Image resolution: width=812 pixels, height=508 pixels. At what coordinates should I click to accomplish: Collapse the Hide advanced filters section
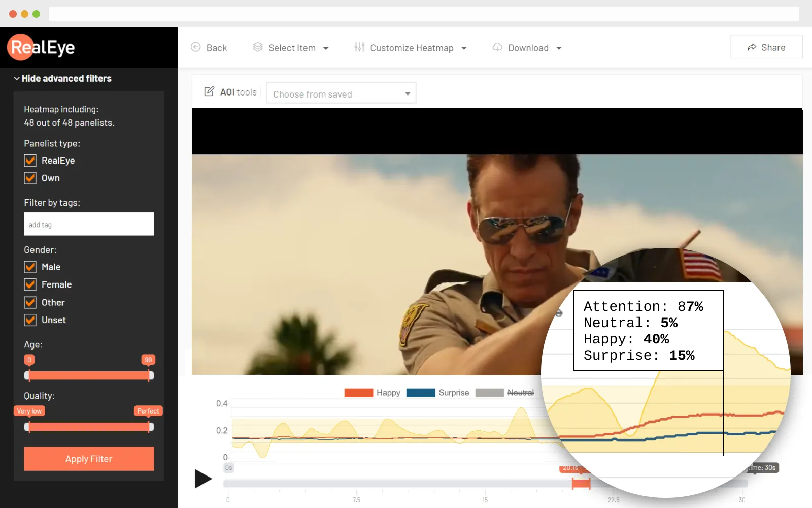coord(62,78)
